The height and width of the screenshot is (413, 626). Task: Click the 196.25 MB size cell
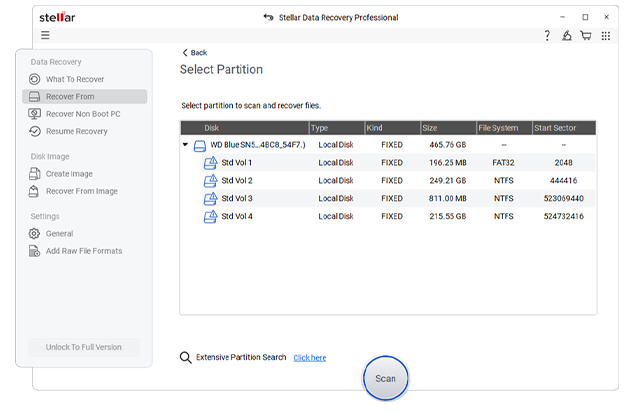coord(448,163)
